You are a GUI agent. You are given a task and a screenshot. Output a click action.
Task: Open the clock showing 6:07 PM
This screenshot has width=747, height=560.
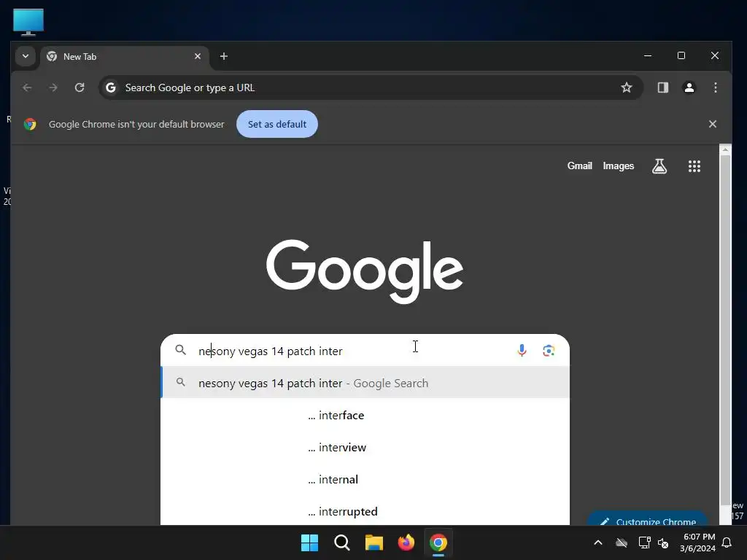tap(698, 542)
